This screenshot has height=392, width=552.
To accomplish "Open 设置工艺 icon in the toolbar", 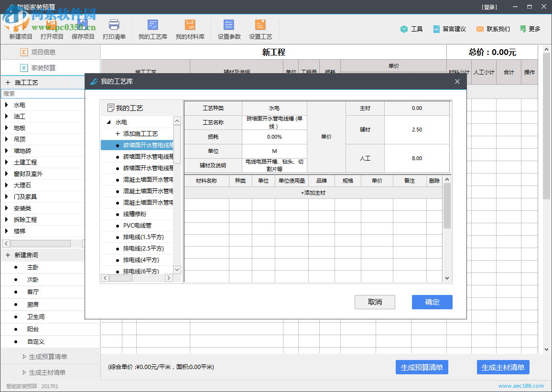I will coord(260,29).
